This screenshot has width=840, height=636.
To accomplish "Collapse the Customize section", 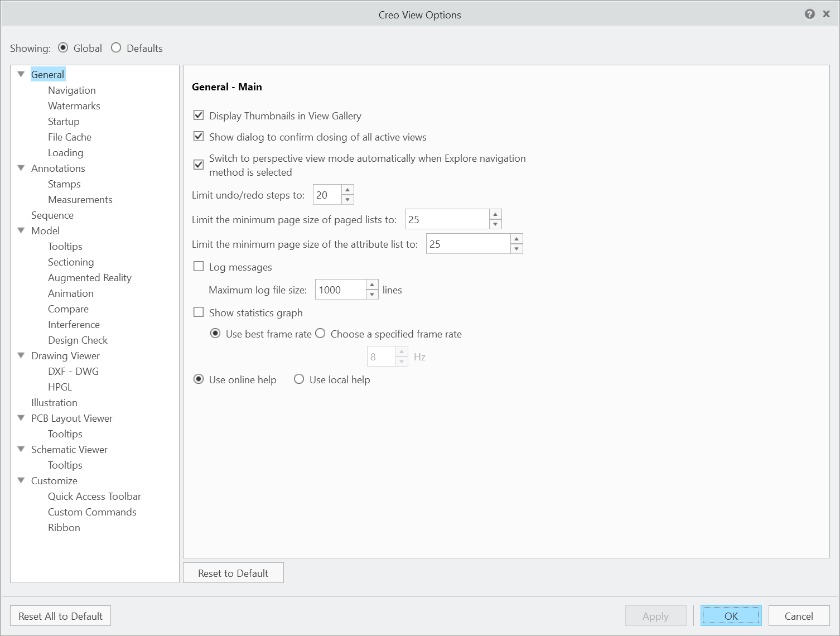I will pyautogui.click(x=21, y=480).
